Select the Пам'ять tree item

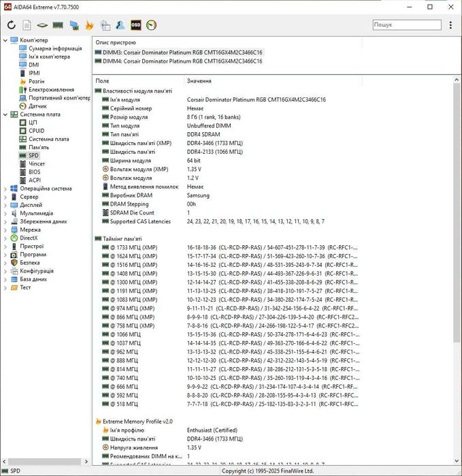click(39, 147)
